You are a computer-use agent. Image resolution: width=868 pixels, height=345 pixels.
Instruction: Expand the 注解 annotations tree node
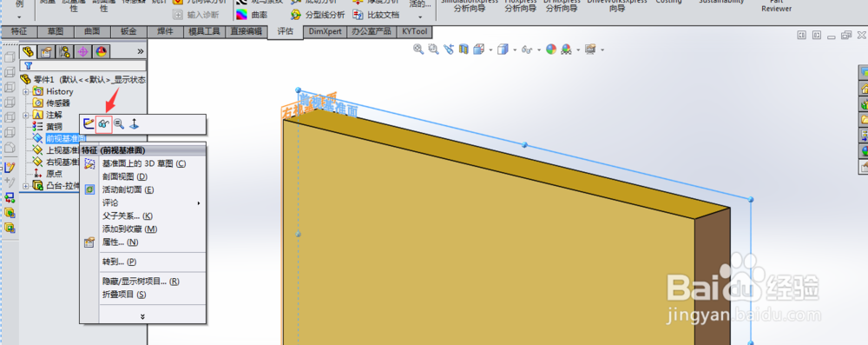click(x=25, y=115)
